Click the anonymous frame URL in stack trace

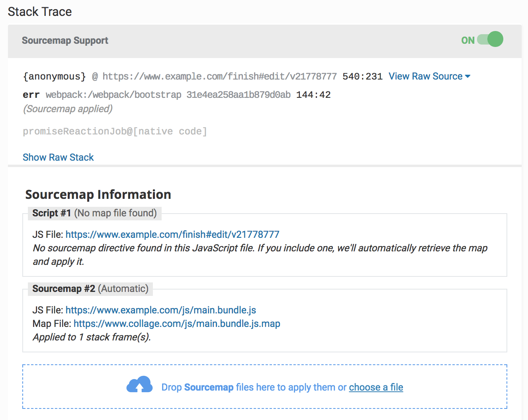coord(220,76)
